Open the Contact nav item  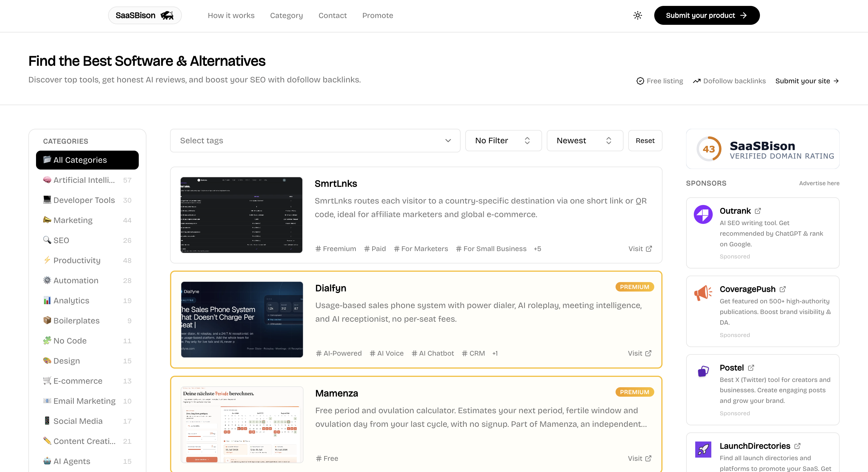[332, 16]
